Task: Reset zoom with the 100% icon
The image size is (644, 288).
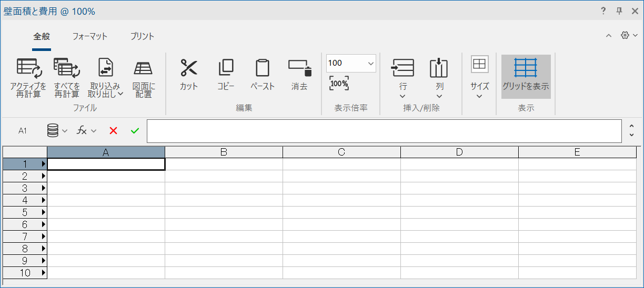Action: [x=339, y=83]
